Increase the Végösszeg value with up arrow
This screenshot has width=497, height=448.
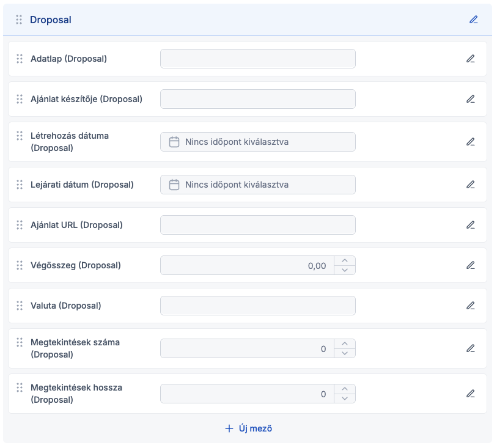click(x=345, y=261)
